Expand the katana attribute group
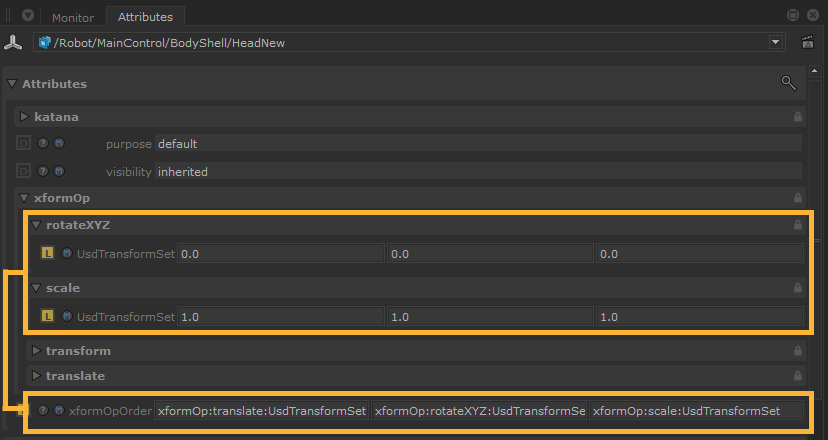Viewport: 828px width, 440px height. pos(25,117)
